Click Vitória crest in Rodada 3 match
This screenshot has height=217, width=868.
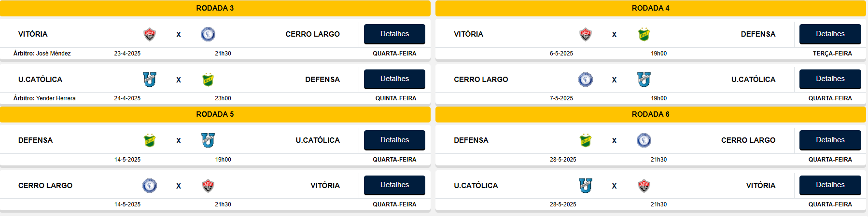click(x=150, y=34)
